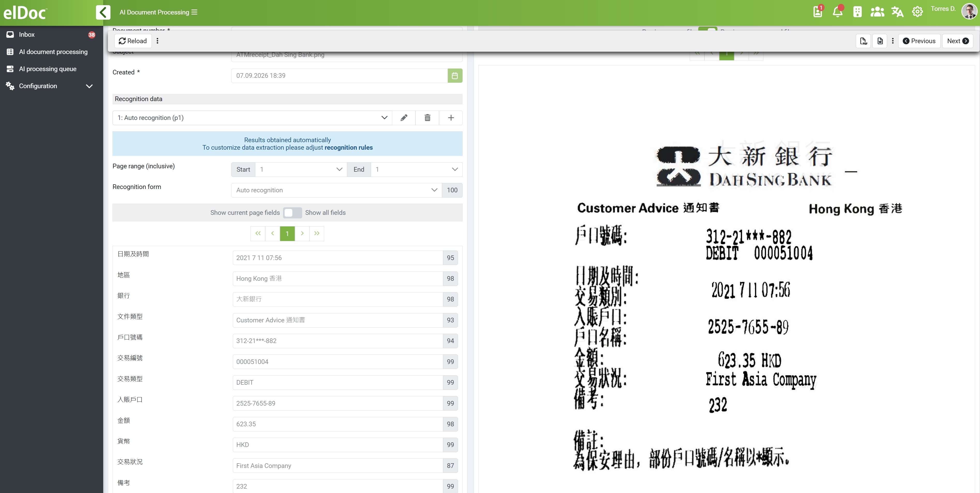Delete recognition with trash icon
The width and height of the screenshot is (980, 493).
[428, 118]
